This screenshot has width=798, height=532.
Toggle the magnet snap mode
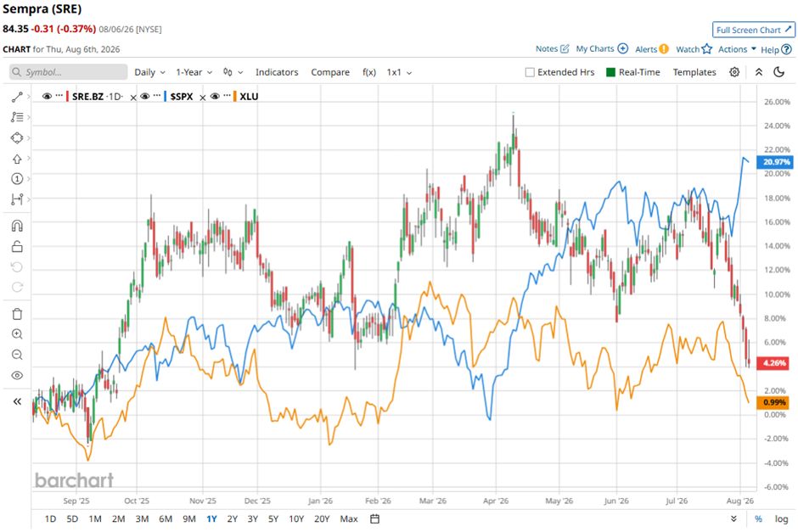coord(17,226)
